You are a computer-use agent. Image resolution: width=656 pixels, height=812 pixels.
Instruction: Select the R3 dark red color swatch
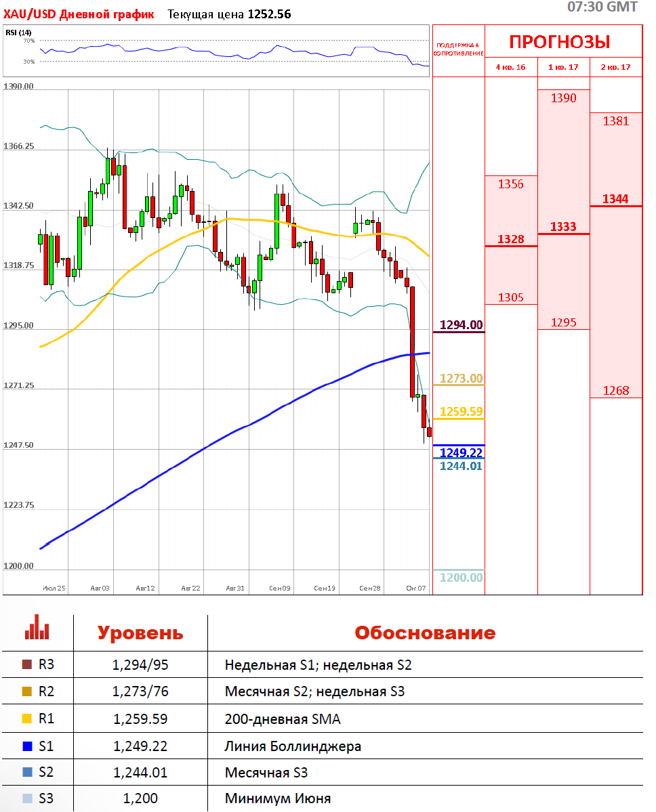click(x=27, y=664)
